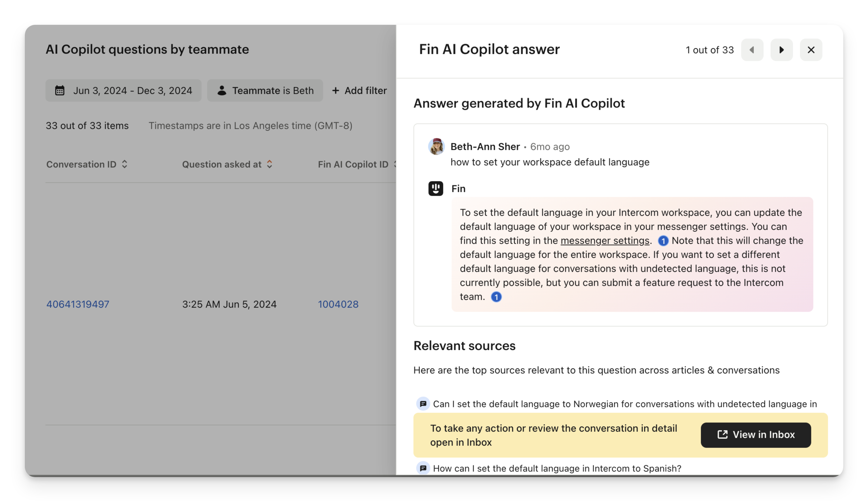The image size is (868, 502).
Task: Open Fin AI Copilot ID 1004028
Action: (338, 304)
